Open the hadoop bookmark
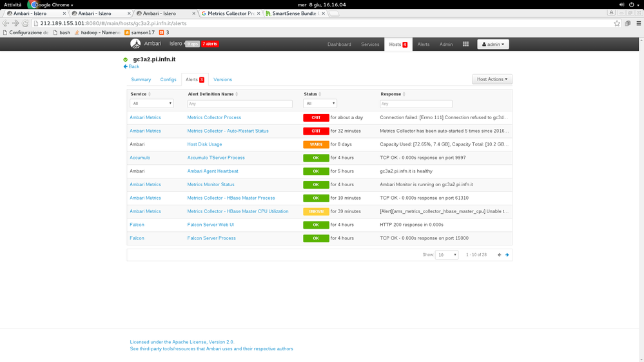This screenshot has height=362, width=644. pos(97,32)
